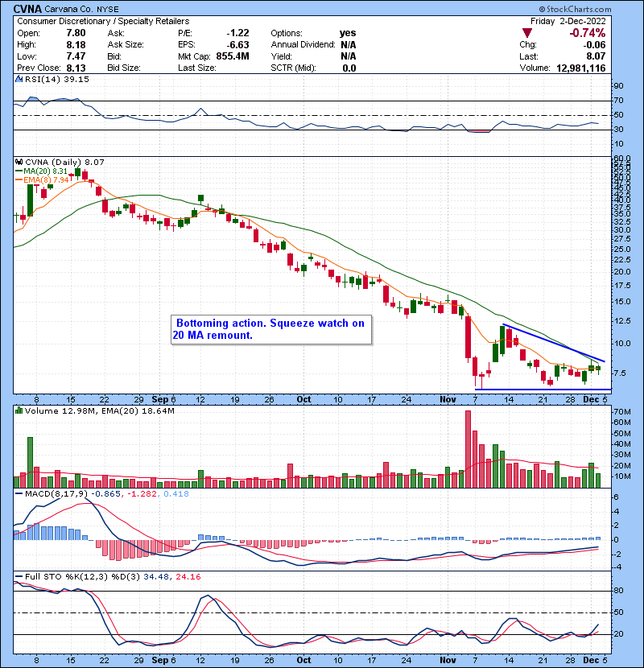
Task: Click the Bottoming action annotation box
Action: tap(271, 329)
